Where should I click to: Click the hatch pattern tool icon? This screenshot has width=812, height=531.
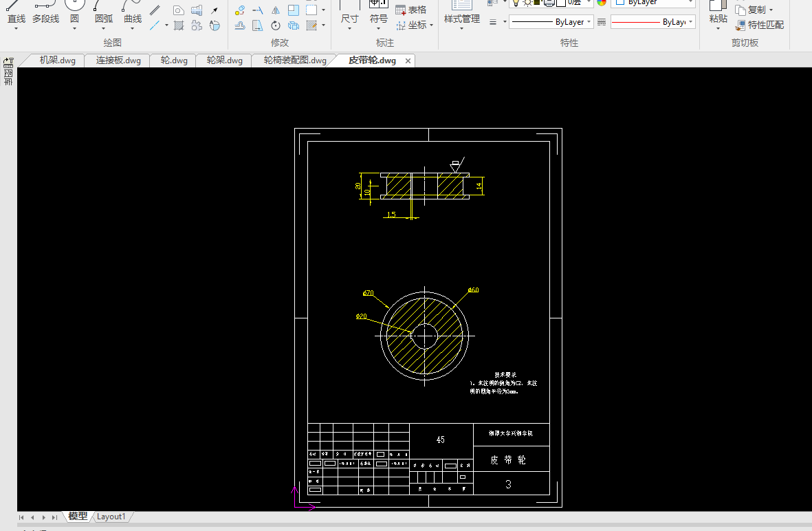pos(178,26)
